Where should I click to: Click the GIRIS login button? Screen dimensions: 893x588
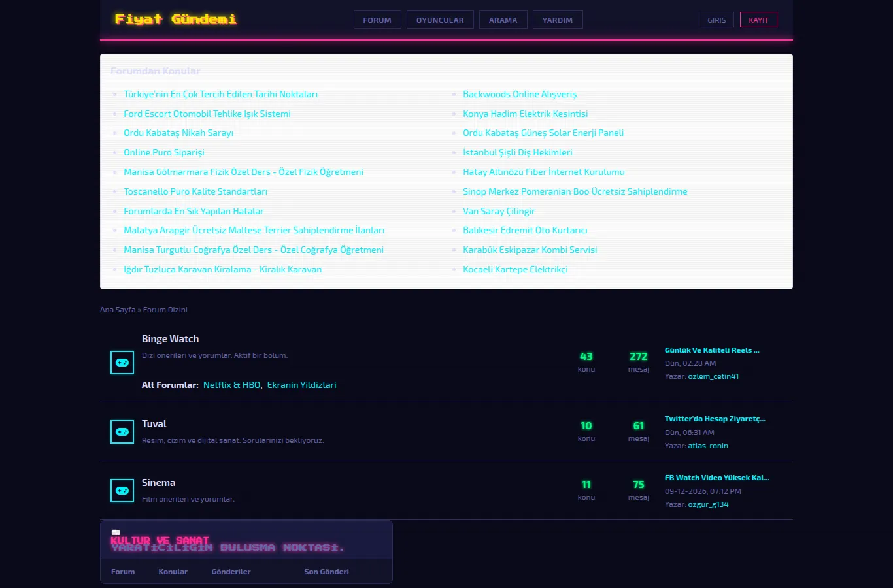click(x=716, y=20)
